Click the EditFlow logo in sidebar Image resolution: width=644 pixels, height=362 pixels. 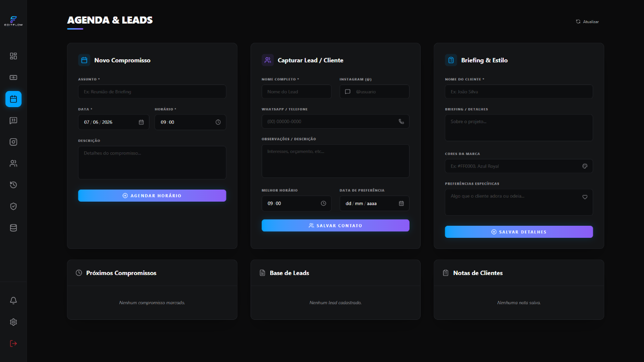14,21
